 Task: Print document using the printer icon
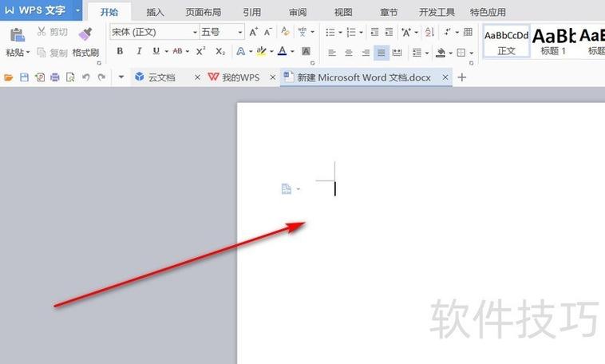[55, 77]
